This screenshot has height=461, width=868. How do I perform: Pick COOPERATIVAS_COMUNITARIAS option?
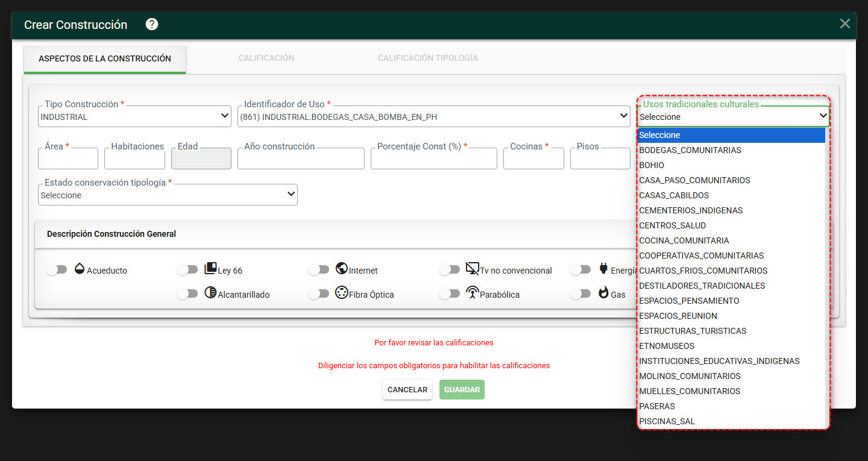coord(731,256)
